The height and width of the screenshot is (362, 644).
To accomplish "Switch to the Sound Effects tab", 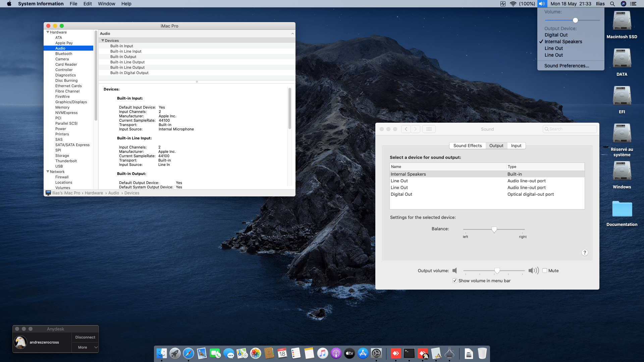I will [468, 145].
